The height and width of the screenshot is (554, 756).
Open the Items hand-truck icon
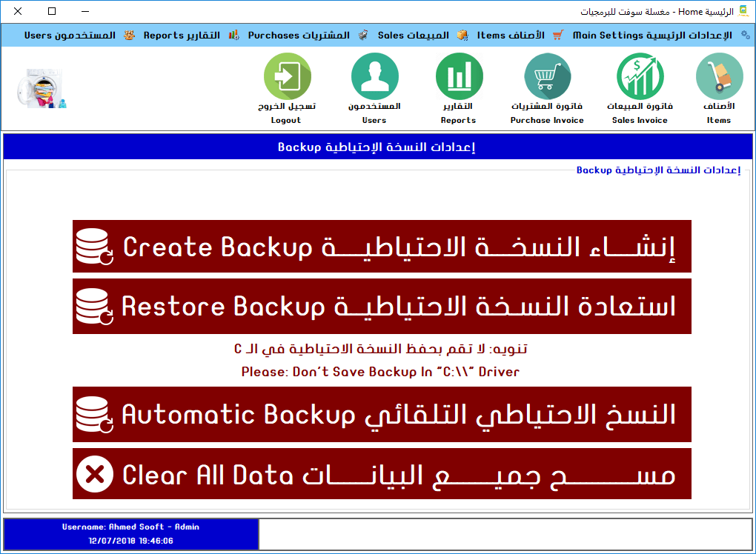click(x=718, y=76)
